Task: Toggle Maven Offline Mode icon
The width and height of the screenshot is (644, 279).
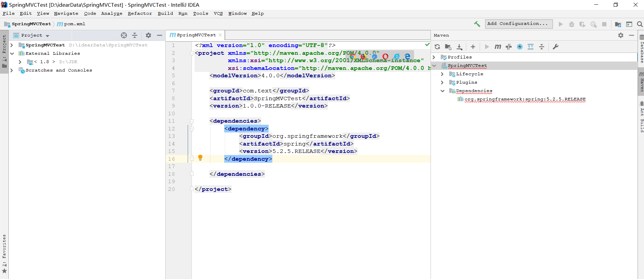Action: pos(509,47)
